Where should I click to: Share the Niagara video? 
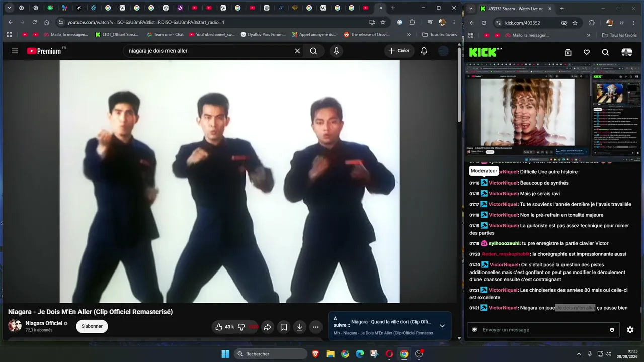click(268, 327)
